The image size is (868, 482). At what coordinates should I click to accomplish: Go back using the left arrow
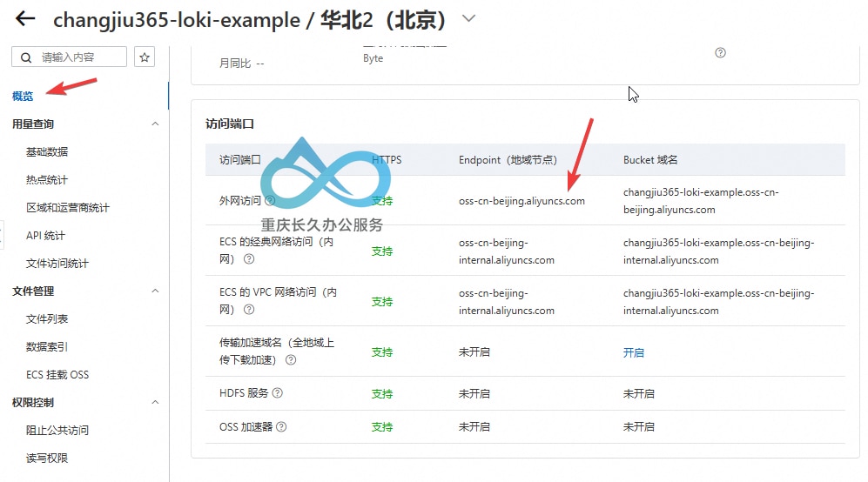point(25,19)
